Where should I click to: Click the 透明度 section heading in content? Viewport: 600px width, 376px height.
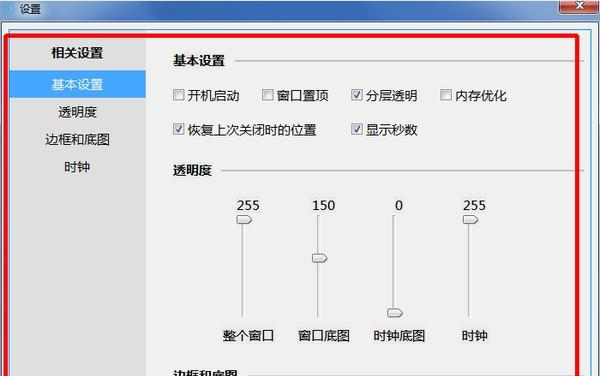192,170
